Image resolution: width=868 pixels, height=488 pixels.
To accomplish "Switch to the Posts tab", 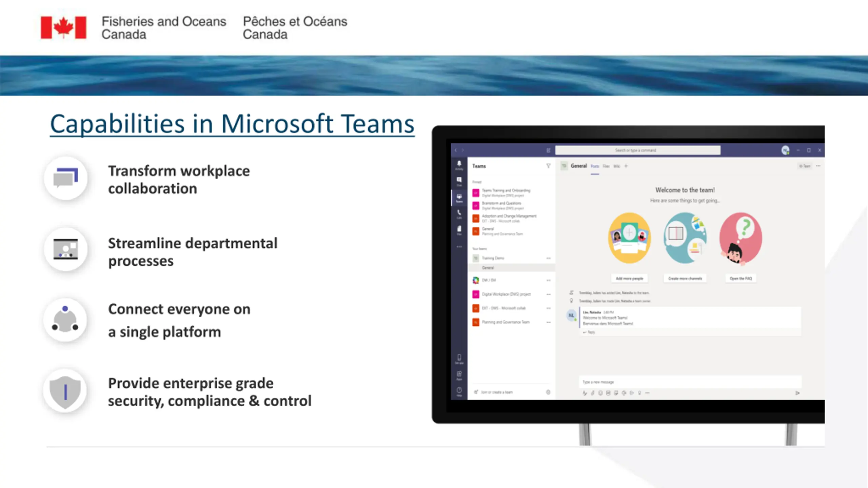I will (595, 166).
